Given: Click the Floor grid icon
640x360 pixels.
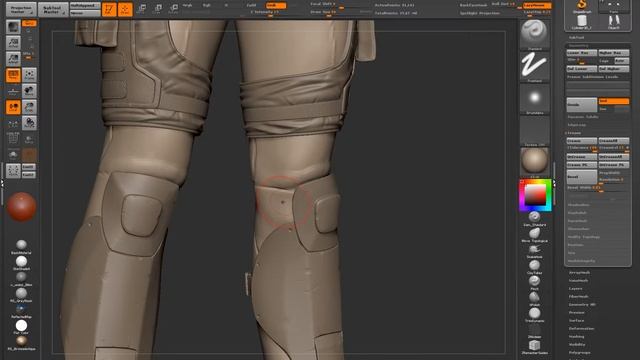Looking at the screenshot, I should pyautogui.click(x=13, y=91).
